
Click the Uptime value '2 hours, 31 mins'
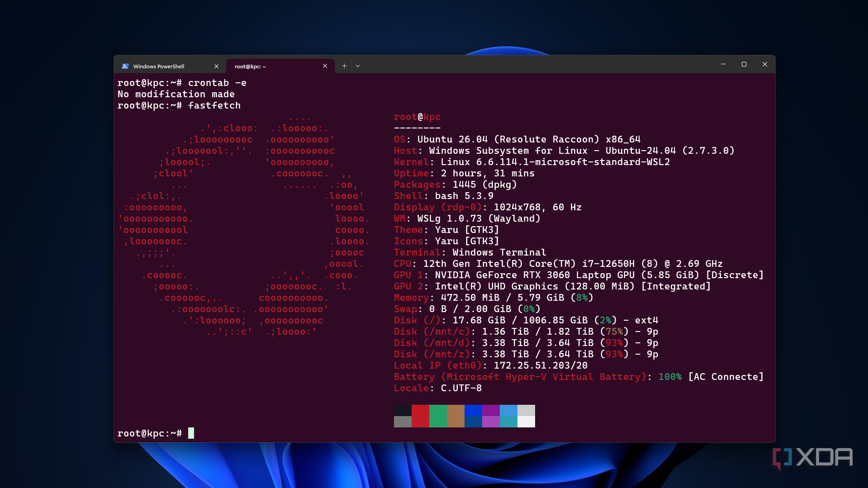click(x=488, y=173)
